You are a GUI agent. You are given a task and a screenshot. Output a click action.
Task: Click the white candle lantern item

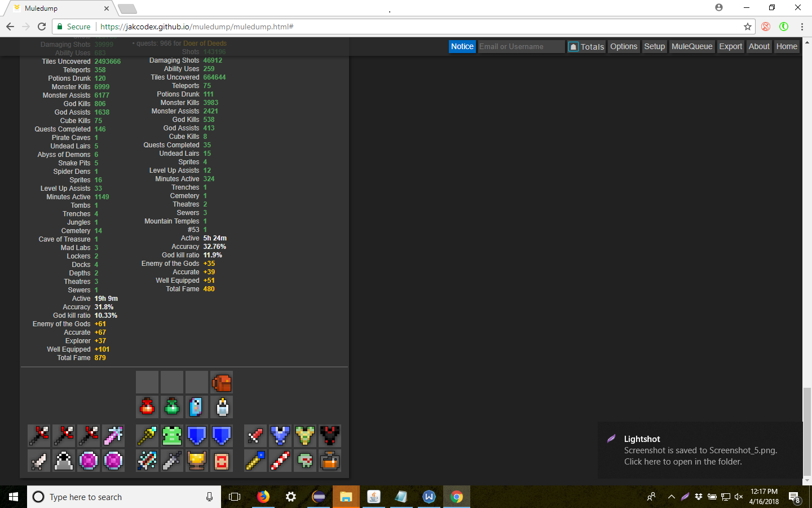[222, 407]
